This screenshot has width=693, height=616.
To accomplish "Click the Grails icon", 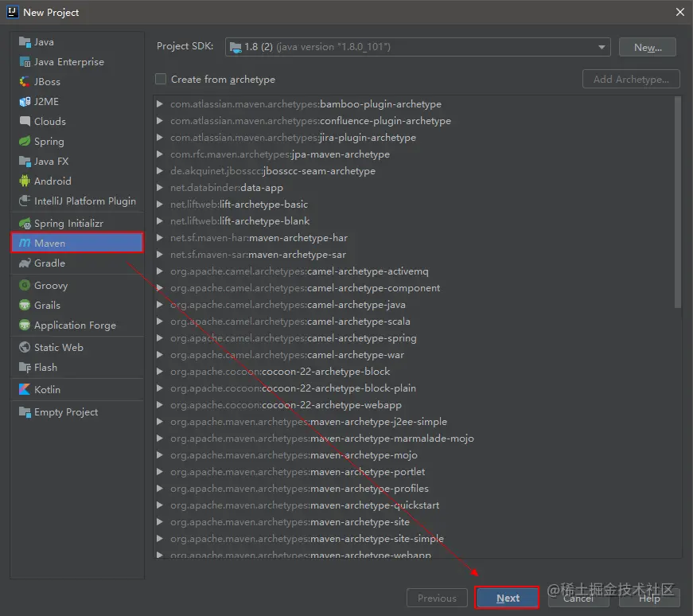I will 25,305.
